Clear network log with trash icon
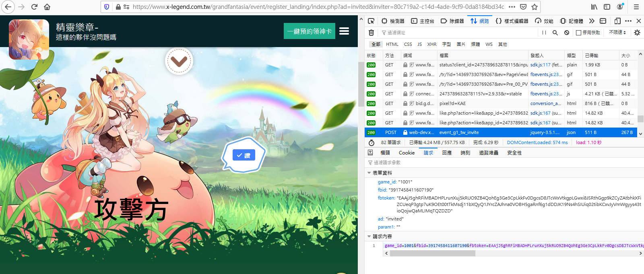This screenshot has width=644, height=274. point(372,33)
